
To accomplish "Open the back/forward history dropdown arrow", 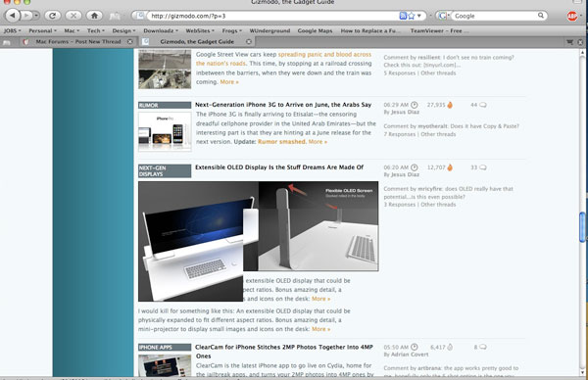I will 36,16.
